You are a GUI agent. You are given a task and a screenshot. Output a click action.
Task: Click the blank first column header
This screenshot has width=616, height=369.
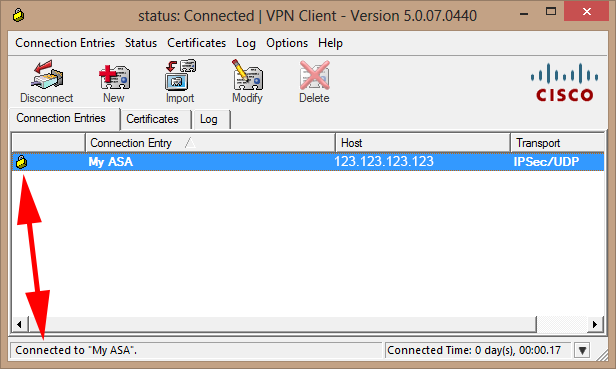pyautogui.click(x=49, y=143)
